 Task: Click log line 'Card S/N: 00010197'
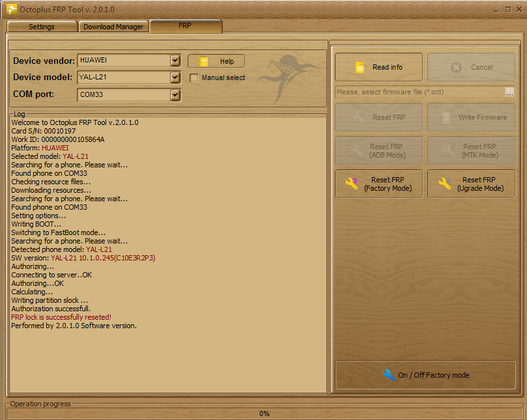[44, 131]
